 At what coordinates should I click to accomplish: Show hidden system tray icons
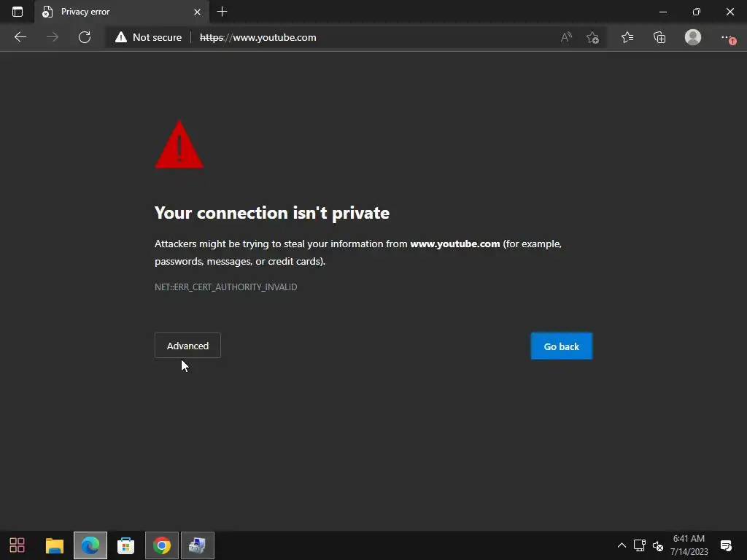622,545
